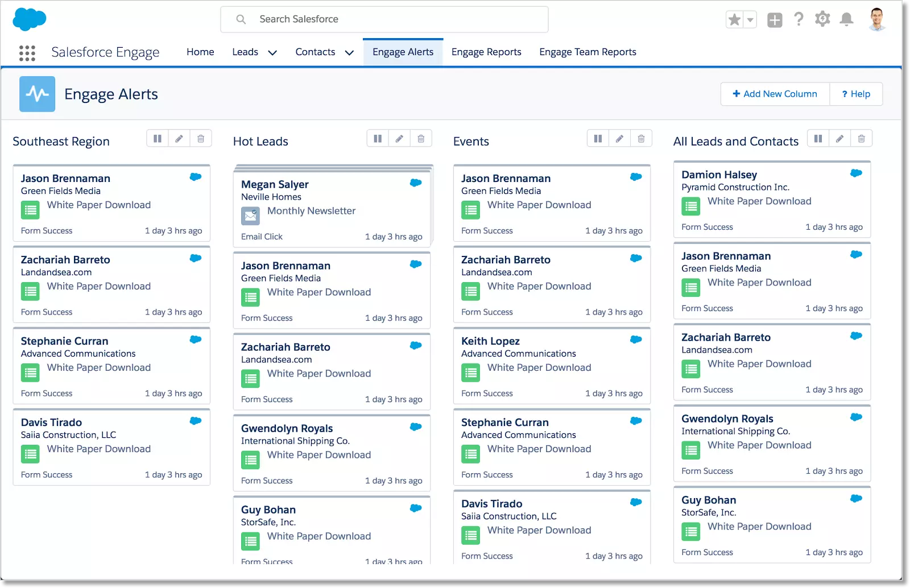Click 'Saiia Construction, LLC' in Southeast Region

tap(68, 435)
